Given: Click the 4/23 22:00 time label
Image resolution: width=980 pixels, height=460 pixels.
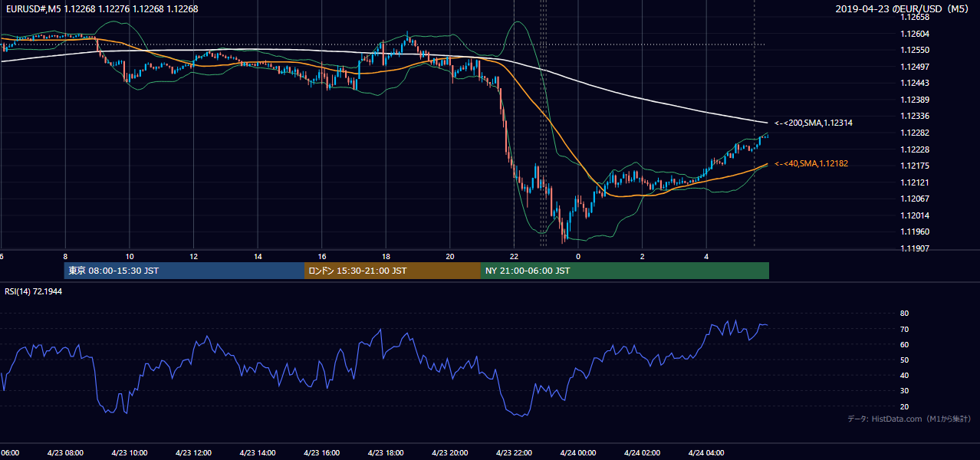Looking at the screenshot, I should click(514, 453).
